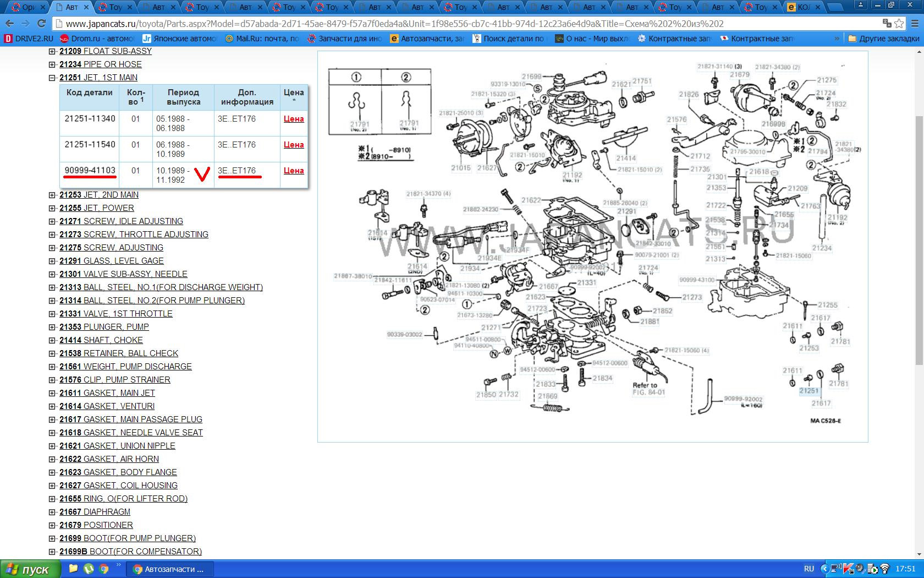Open the Запчасти для ино bookmark
Image resolution: width=924 pixels, height=578 pixels.
[345, 39]
